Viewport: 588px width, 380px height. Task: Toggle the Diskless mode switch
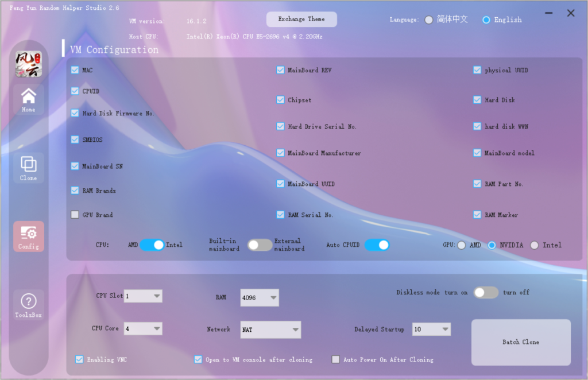[486, 292]
